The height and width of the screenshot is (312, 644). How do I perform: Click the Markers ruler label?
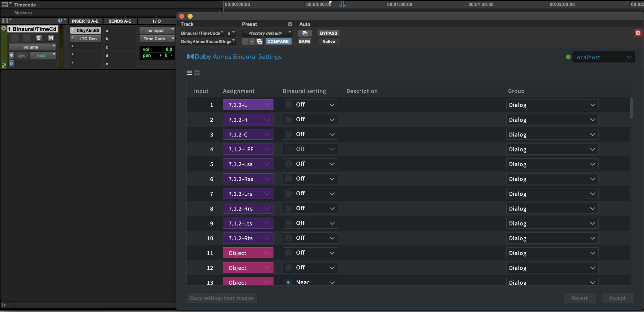pos(23,12)
